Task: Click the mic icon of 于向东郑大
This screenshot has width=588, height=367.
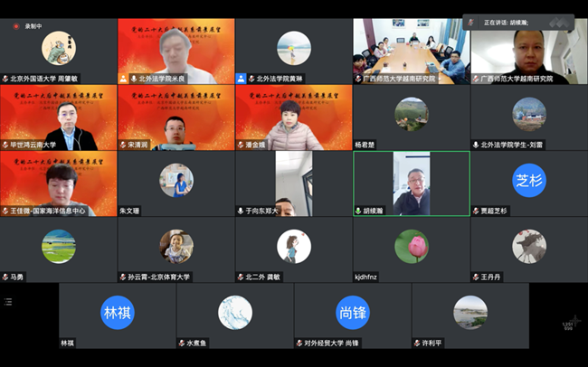Action: point(241,211)
